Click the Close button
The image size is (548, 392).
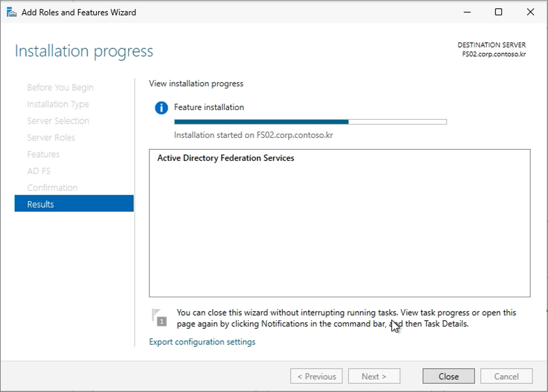coord(448,376)
